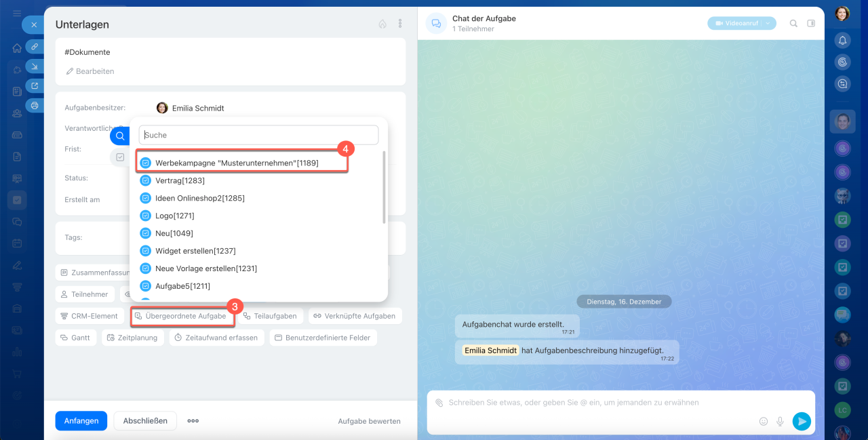The width and height of the screenshot is (868, 440).
Task: Open the 1 Teilnehmer participants list
Action: (473, 29)
